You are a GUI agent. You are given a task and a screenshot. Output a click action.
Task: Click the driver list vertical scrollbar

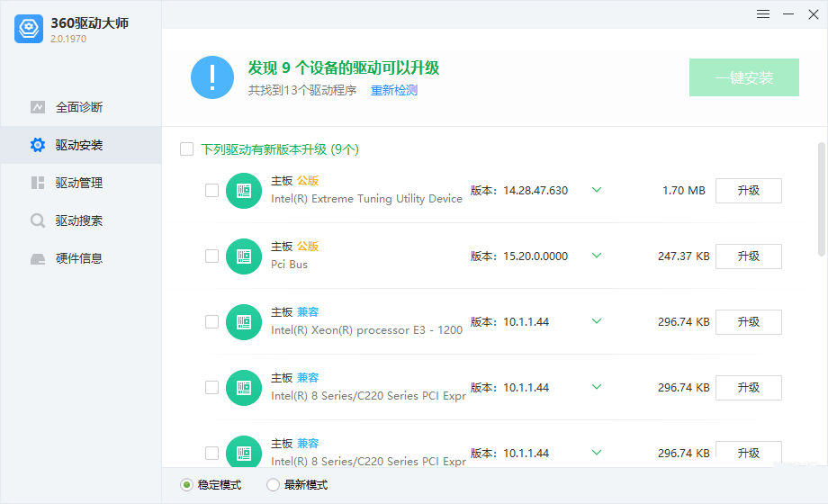point(821,199)
